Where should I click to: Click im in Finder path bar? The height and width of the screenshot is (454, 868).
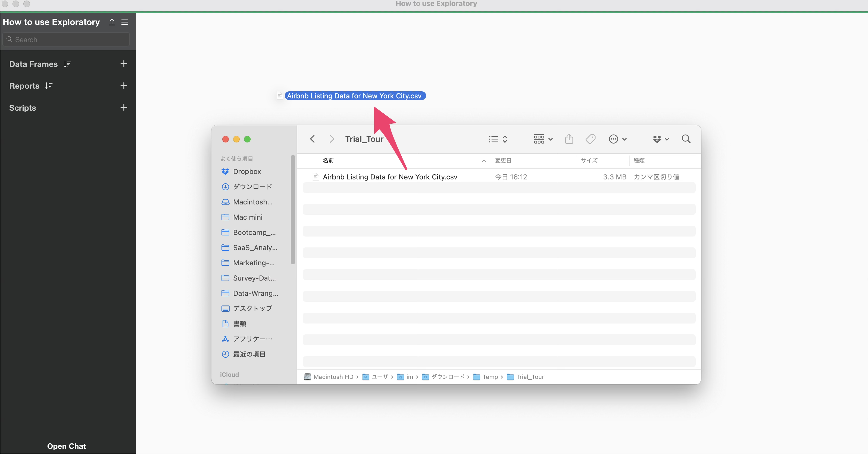pyautogui.click(x=405, y=377)
